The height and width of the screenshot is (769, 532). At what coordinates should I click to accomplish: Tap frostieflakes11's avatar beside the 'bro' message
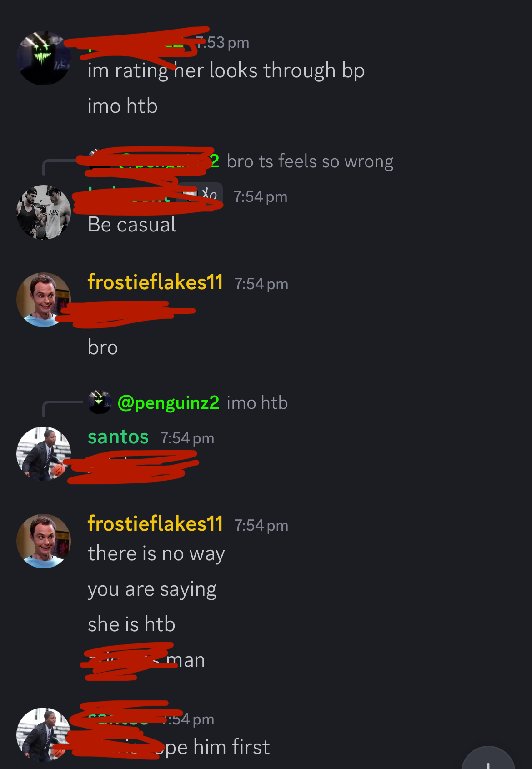click(44, 299)
